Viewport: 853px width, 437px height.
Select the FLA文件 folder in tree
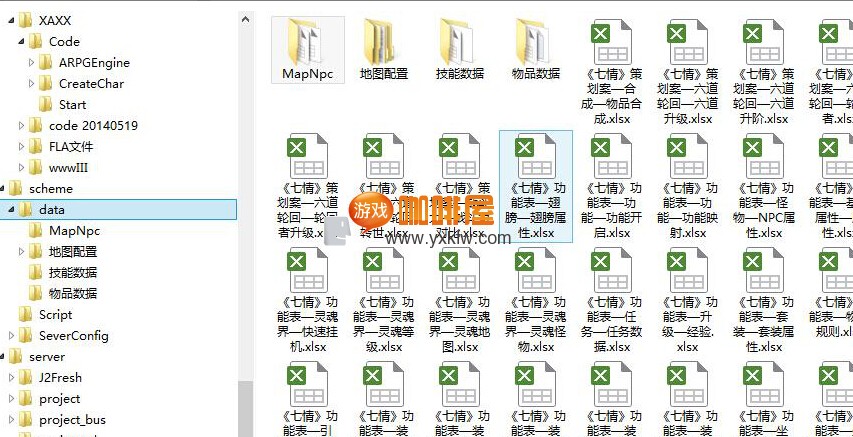tap(70, 146)
